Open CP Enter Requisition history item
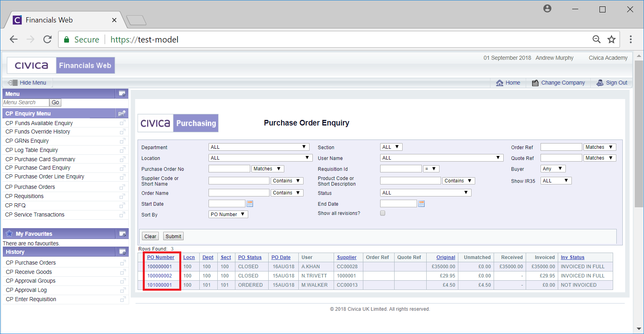644x334 pixels. [x=31, y=299]
